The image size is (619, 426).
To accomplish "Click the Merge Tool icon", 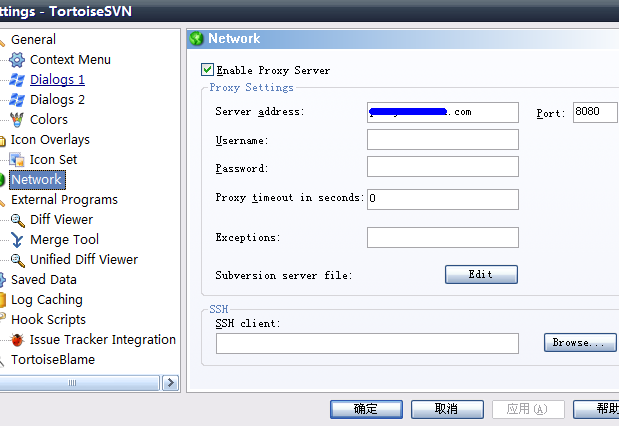I will tap(17, 240).
